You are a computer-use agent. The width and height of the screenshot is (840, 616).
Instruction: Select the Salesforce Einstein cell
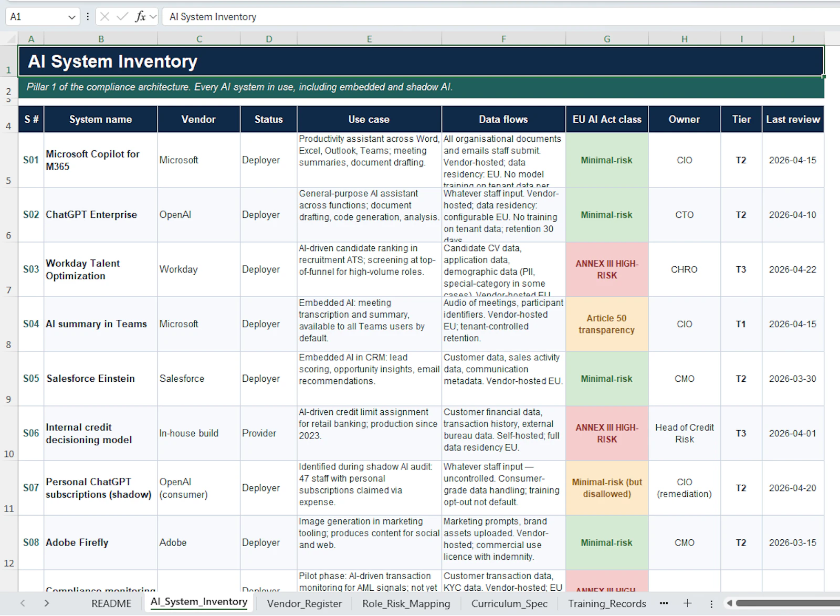pyautogui.click(x=101, y=379)
